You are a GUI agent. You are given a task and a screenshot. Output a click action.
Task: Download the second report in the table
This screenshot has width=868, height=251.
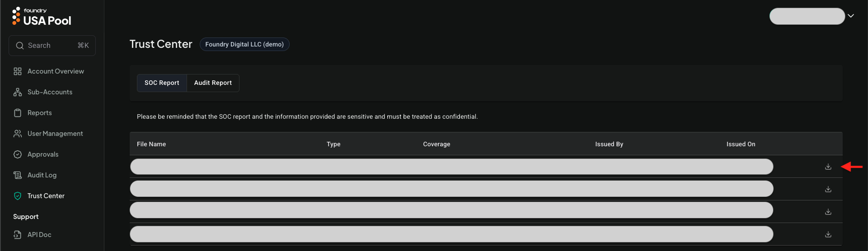[828, 189]
